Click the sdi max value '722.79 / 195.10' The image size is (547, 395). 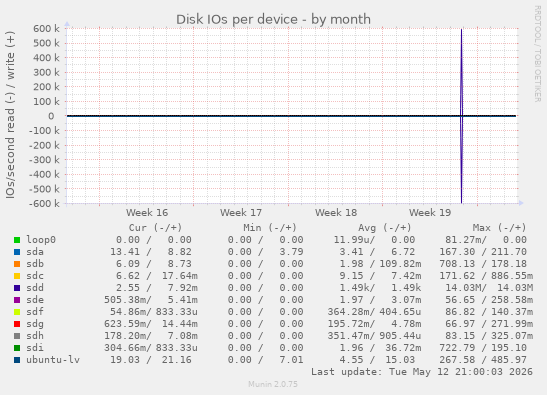tap(483, 348)
